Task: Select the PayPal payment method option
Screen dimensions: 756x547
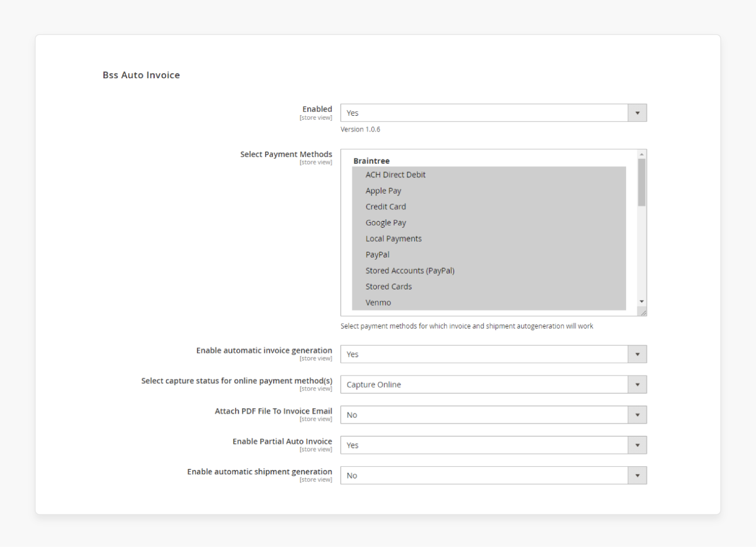Action: [x=489, y=255]
